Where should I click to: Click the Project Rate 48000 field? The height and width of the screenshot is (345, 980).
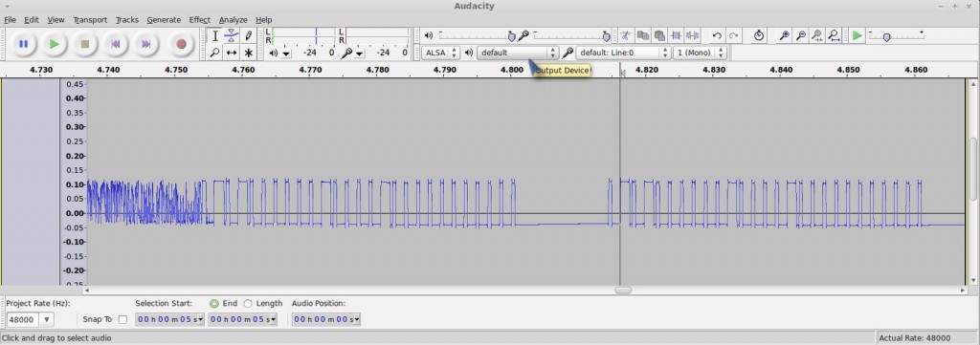click(23, 319)
